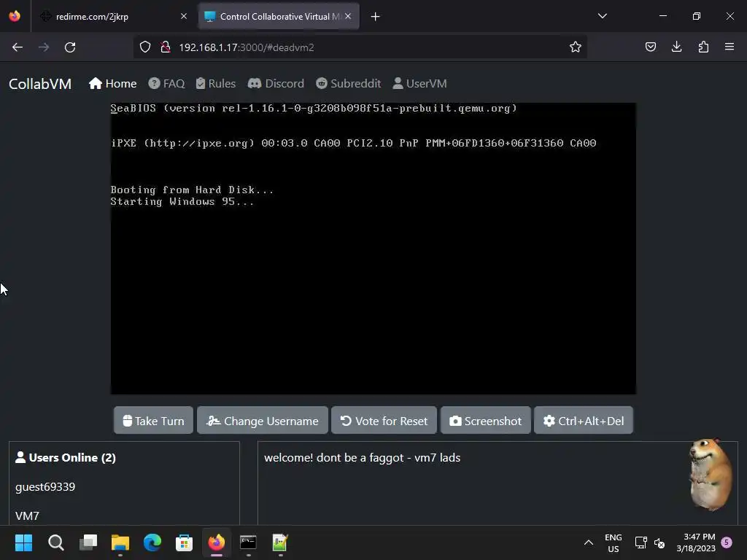Switch to the redirme.com/2jkrp tab
This screenshot has height=560, width=747.
coord(113,16)
